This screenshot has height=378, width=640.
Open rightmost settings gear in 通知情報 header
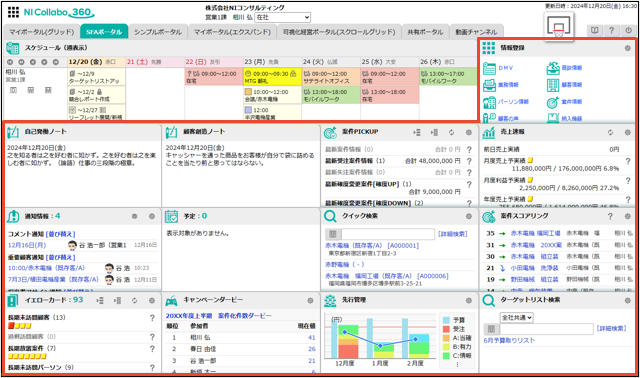[151, 216]
